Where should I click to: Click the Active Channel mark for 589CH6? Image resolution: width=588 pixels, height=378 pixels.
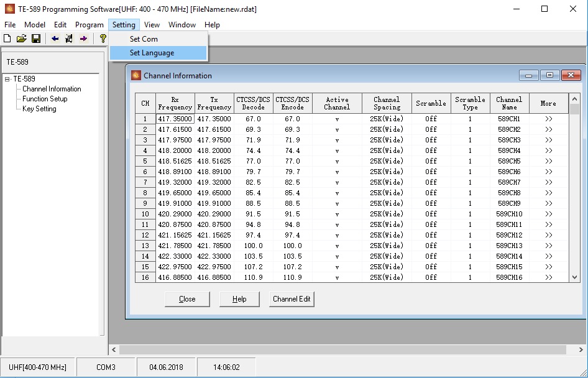[x=337, y=172]
